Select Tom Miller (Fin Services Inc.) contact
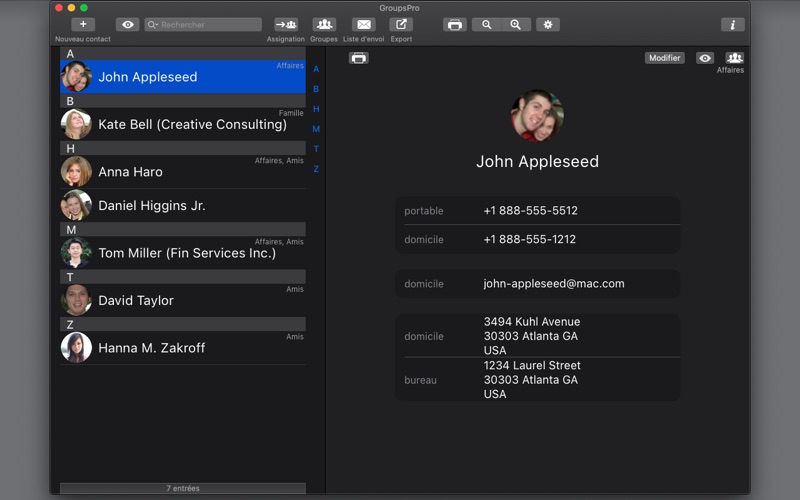Viewport: 800px width, 500px height. [183, 253]
